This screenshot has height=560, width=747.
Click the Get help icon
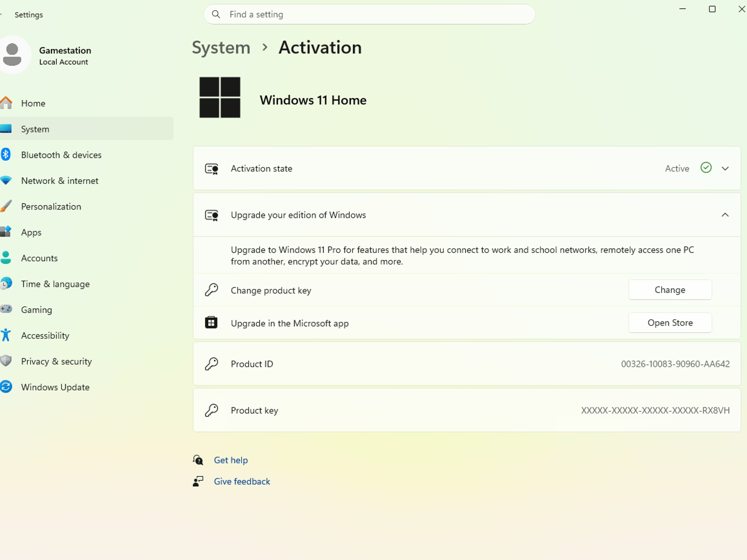(198, 460)
